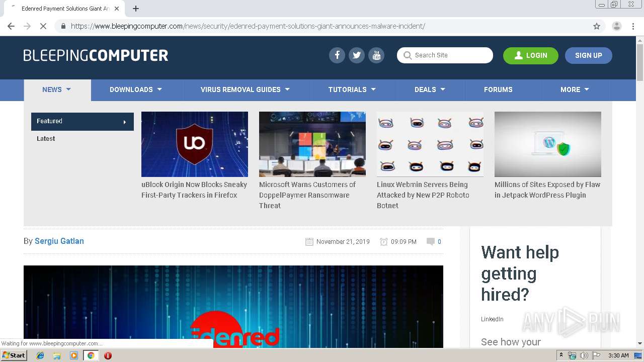Viewport: 644px width, 362px height.
Task: Expand the DEALS dropdown menu
Action: (x=430, y=89)
